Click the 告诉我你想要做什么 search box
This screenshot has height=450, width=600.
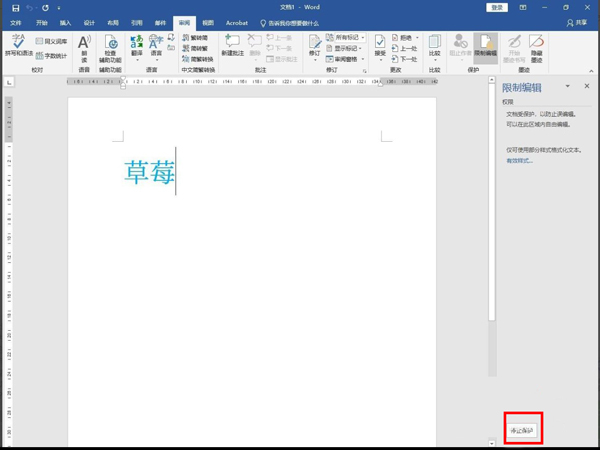pyautogui.click(x=305, y=22)
